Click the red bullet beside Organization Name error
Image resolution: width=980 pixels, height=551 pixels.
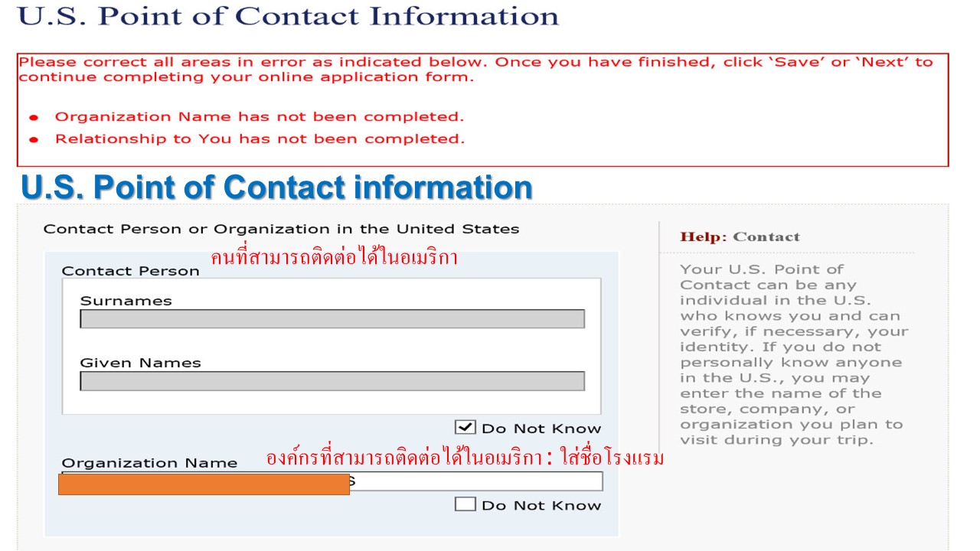tap(34, 117)
